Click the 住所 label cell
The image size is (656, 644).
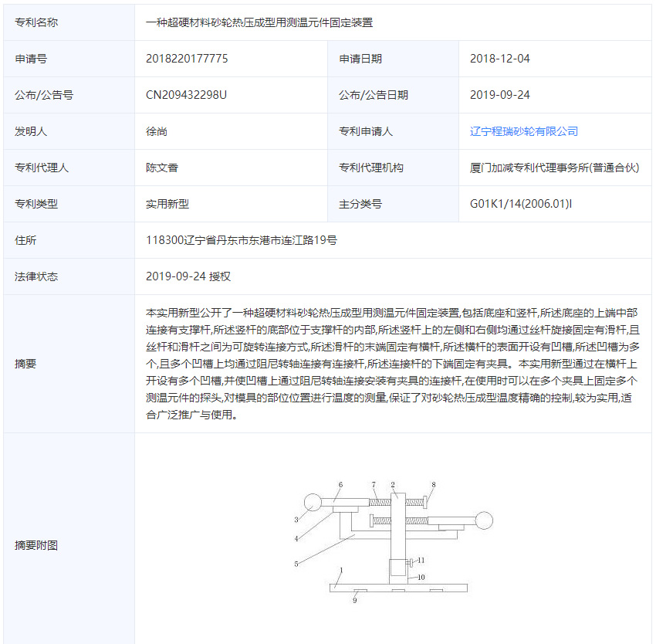coord(69,240)
